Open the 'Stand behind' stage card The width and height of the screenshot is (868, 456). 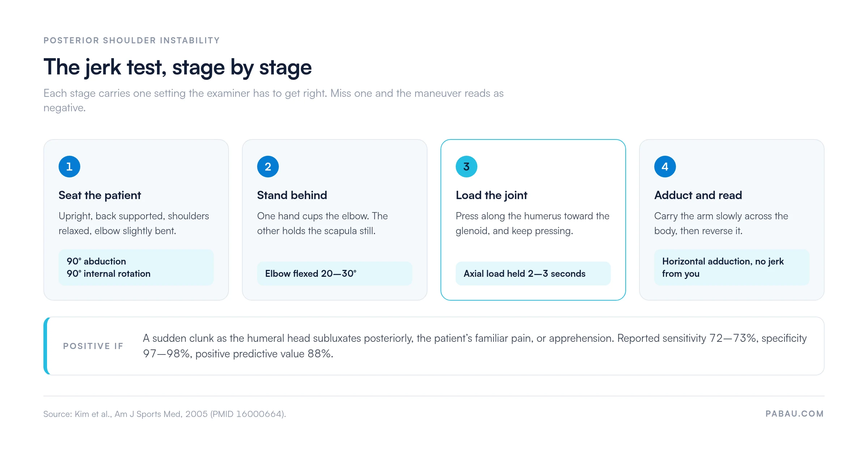(335, 220)
